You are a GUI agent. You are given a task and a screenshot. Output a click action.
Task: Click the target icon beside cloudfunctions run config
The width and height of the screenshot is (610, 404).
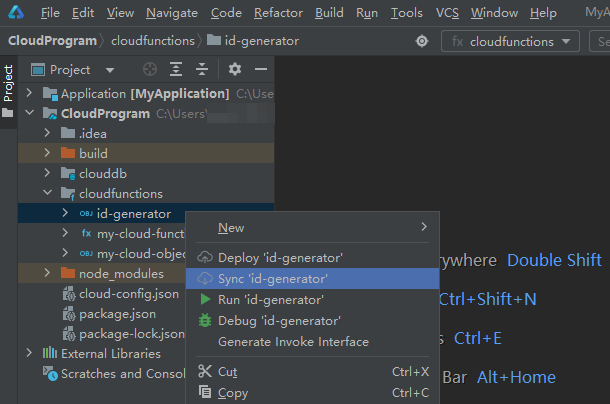422,42
